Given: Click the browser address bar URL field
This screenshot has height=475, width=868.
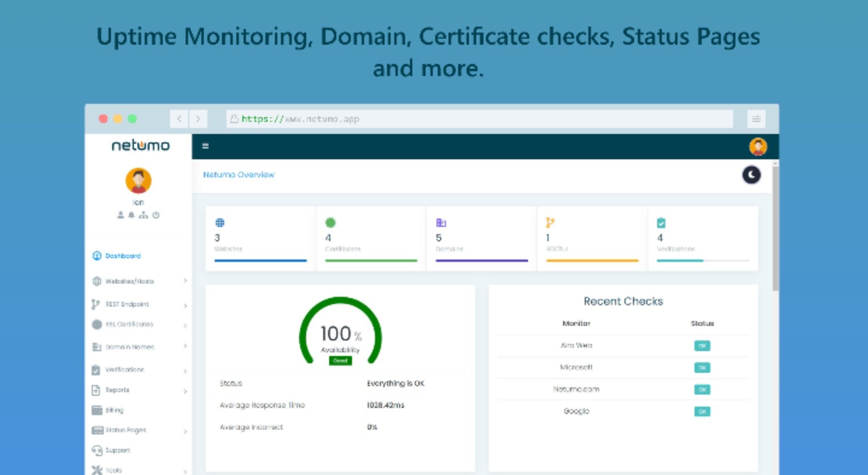Looking at the screenshot, I should 479,119.
